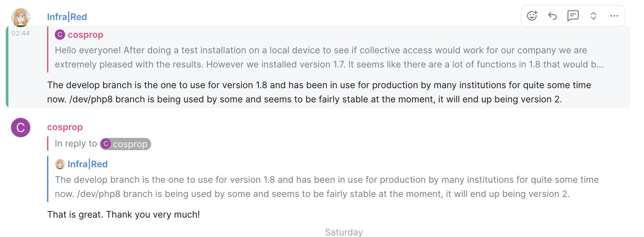Reply to InfraRed's message using the reply arrow

(552, 15)
